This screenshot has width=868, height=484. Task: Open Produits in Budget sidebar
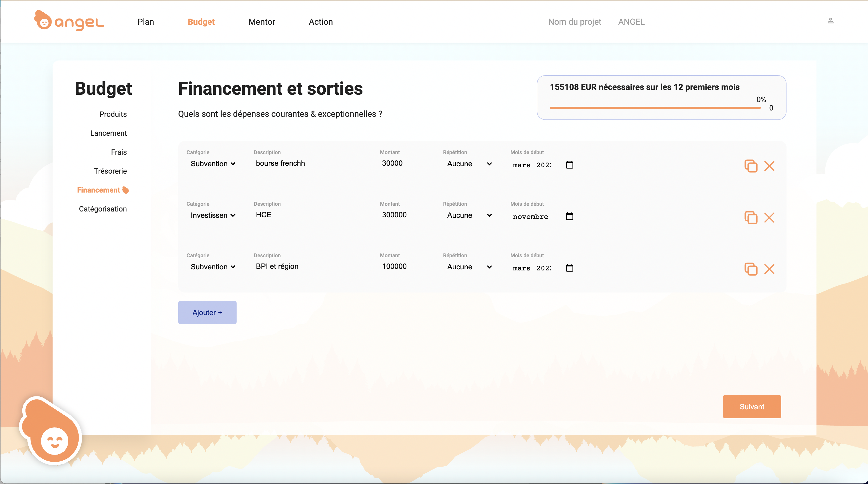(113, 114)
